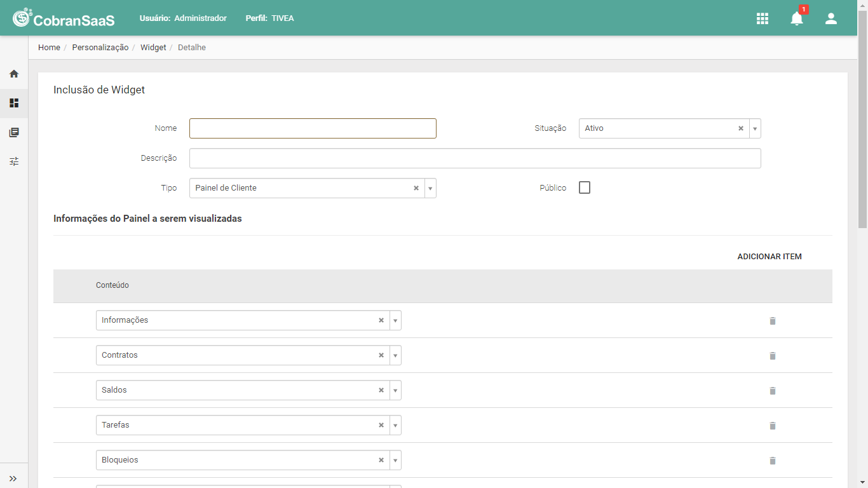Click the Perfil: TIVEA label
Screen dimensions: 868x488
point(270,18)
